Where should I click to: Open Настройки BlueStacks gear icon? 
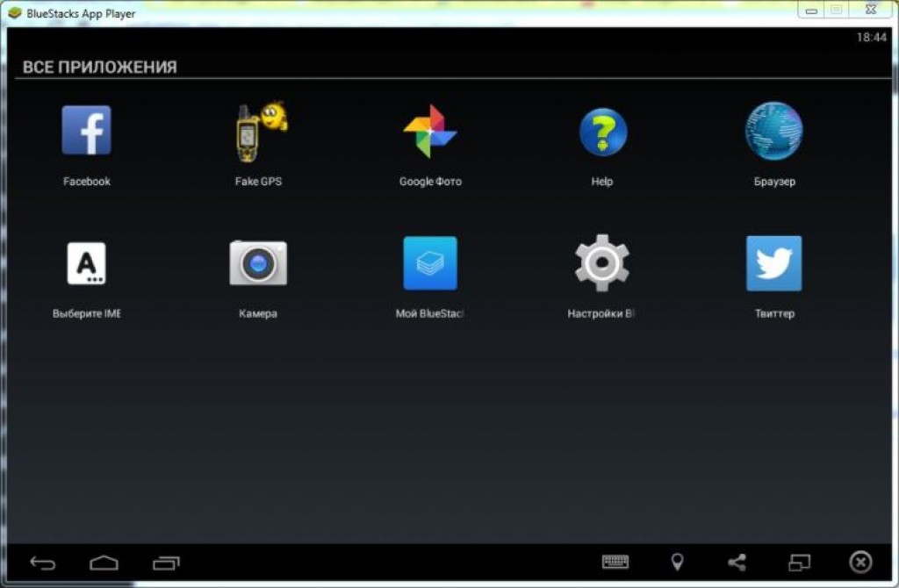pos(602,263)
